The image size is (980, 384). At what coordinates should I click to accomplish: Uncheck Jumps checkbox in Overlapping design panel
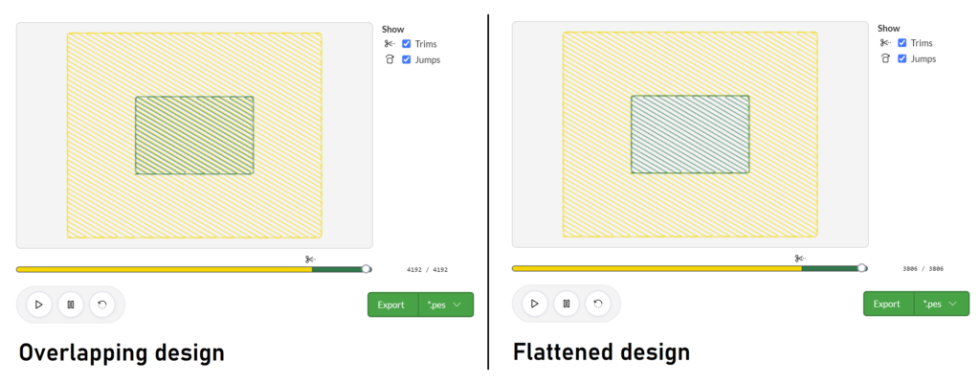406,59
